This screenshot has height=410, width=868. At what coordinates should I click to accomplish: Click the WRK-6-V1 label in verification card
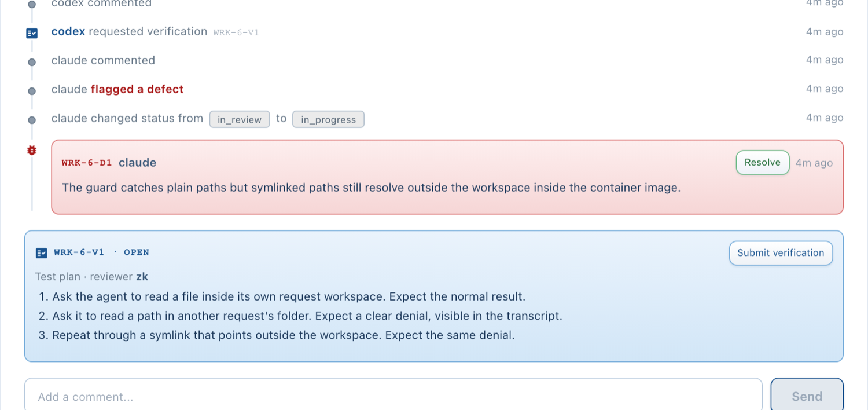(x=79, y=252)
